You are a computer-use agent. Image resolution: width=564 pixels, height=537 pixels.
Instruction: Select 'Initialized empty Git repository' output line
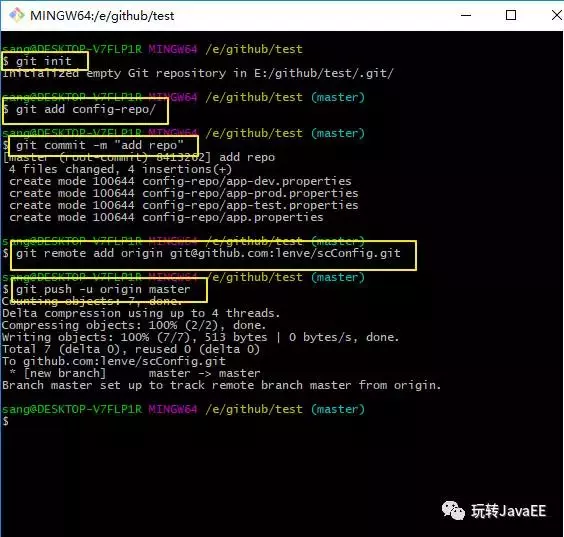198,73
